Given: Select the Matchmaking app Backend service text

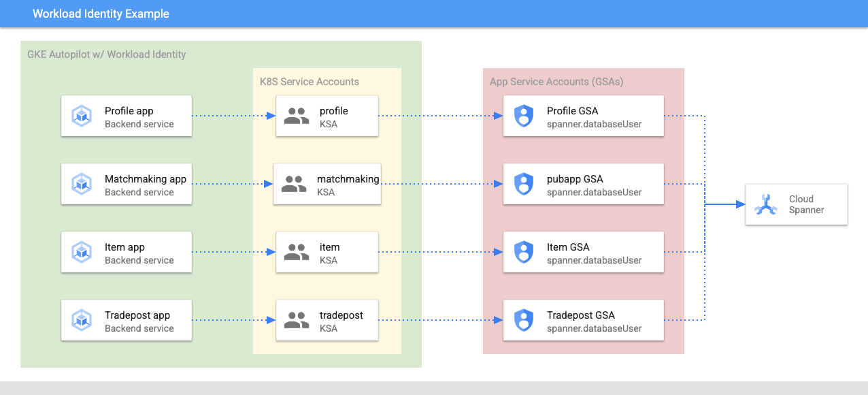Looking at the screenshot, I should pos(139,193).
